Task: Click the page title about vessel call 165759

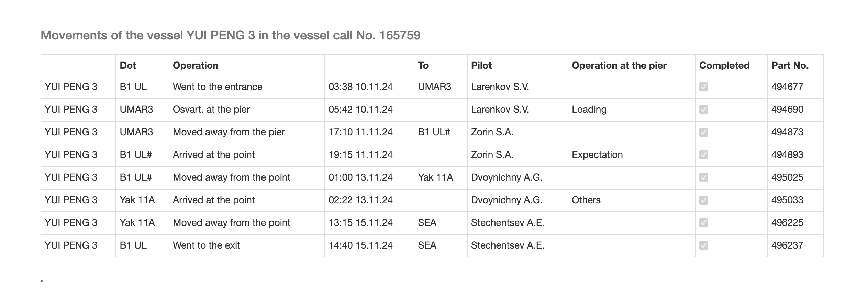Action: 230,35
